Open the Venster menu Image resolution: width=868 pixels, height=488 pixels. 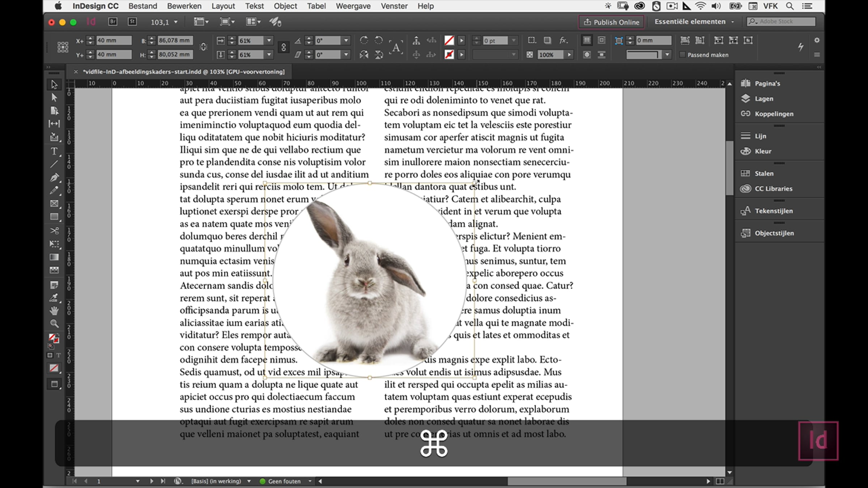[394, 6]
